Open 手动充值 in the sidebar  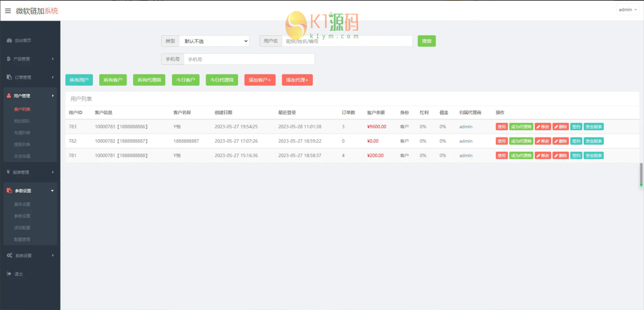(22, 156)
